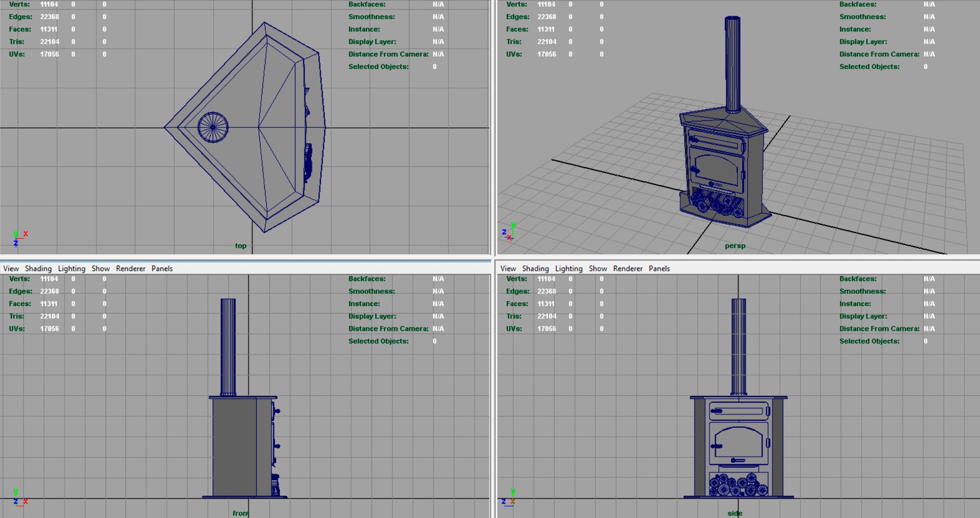Open Renderer menu in front panel
The width and height of the screenshot is (980, 518).
131,269
